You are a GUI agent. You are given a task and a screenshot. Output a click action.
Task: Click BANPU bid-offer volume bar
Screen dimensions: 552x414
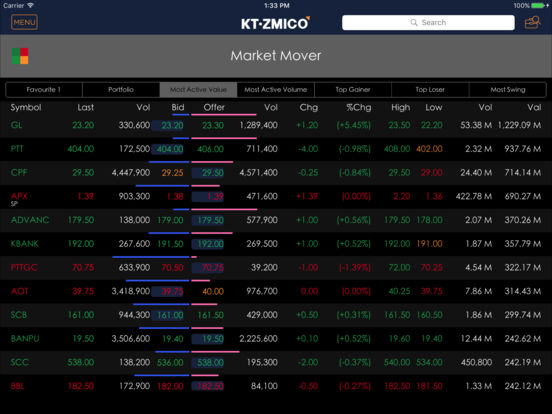(181, 328)
